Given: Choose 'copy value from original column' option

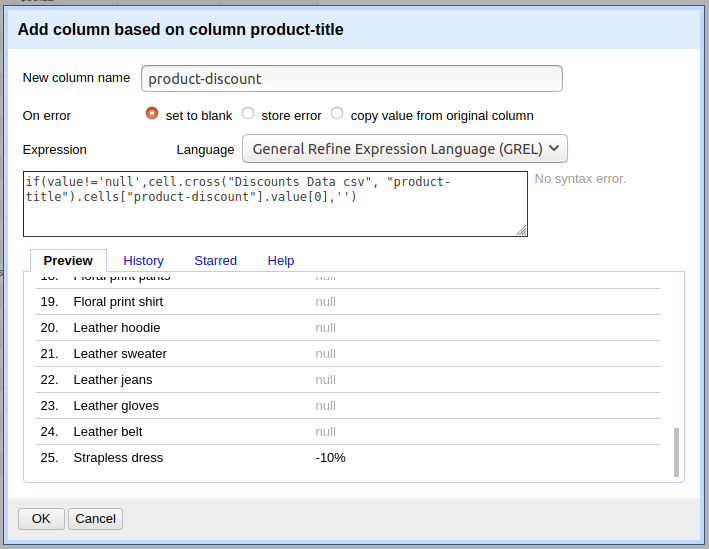Looking at the screenshot, I should tap(337, 113).
